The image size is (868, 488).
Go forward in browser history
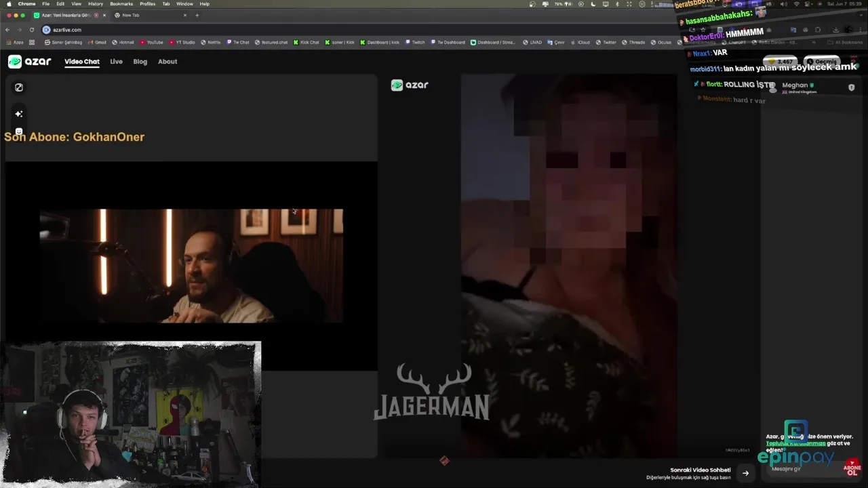(x=19, y=30)
